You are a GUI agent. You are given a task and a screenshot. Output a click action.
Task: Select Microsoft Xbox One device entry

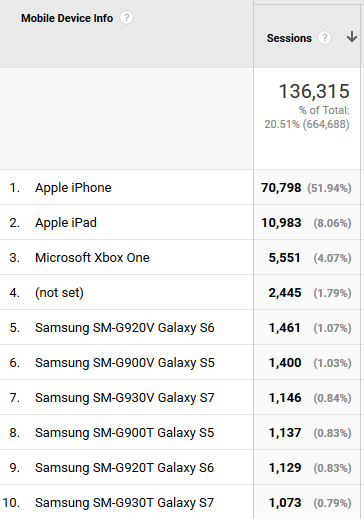click(92, 258)
